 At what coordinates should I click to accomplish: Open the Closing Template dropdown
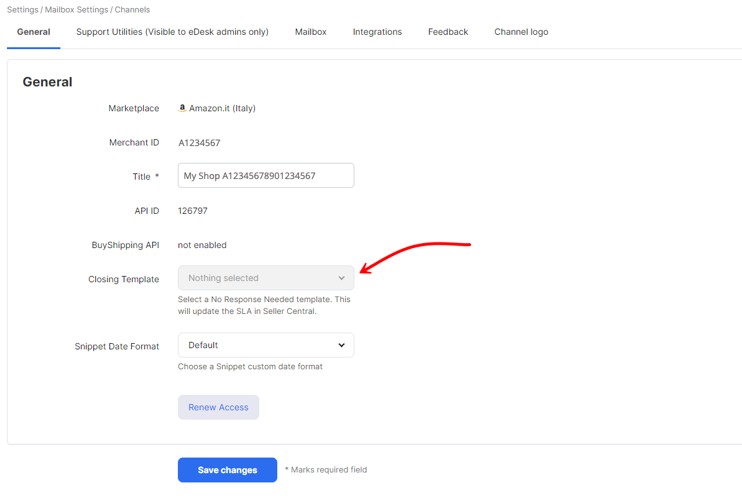pos(266,278)
